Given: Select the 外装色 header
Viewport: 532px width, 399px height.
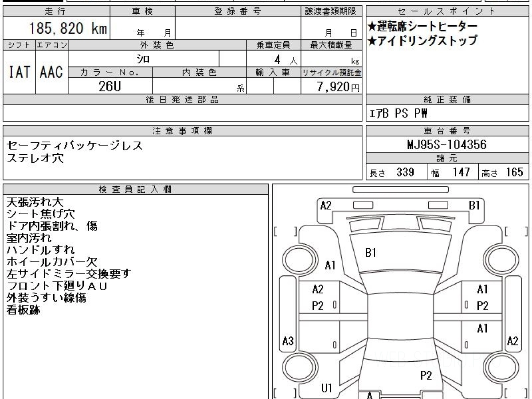Looking at the screenshot, I should pos(157,45).
